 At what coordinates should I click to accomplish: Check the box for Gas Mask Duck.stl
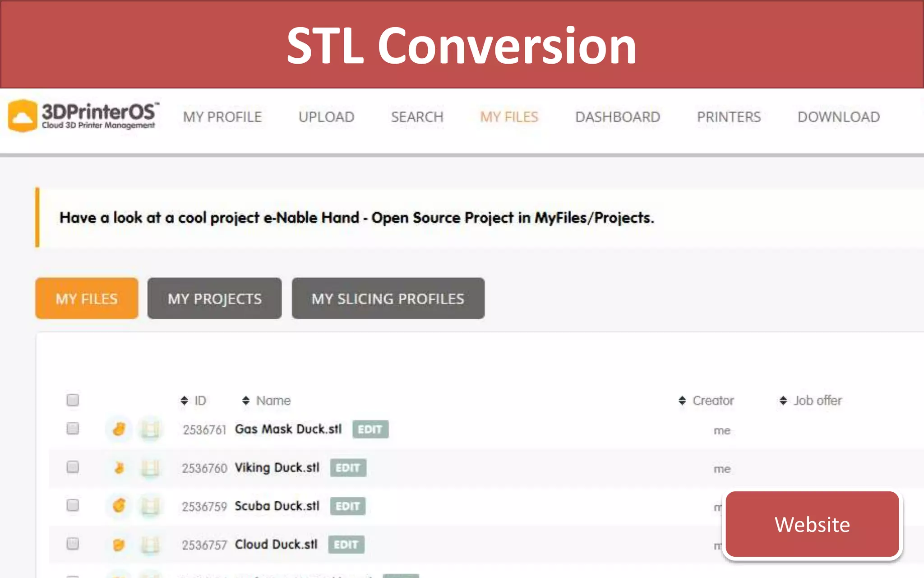tap(73, 428)
